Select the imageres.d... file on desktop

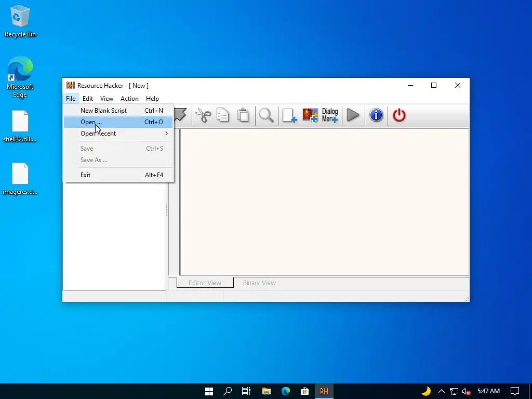click(x=20, y=179)
